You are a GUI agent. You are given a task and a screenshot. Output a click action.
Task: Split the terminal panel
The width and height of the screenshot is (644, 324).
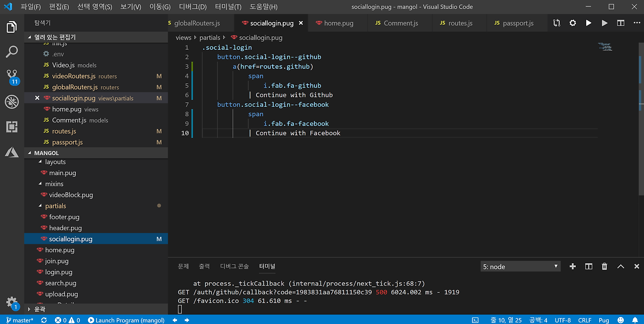coord(589,267)
